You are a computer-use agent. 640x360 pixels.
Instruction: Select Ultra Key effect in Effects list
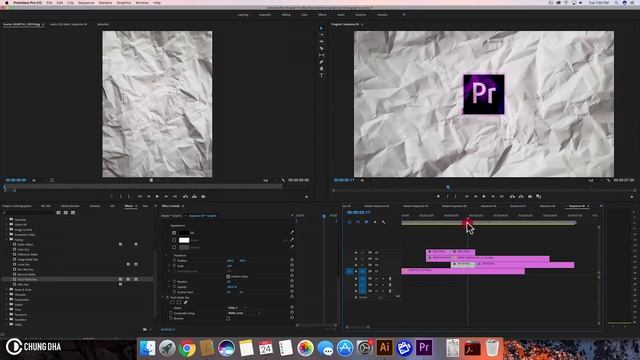tap(23, 284)
